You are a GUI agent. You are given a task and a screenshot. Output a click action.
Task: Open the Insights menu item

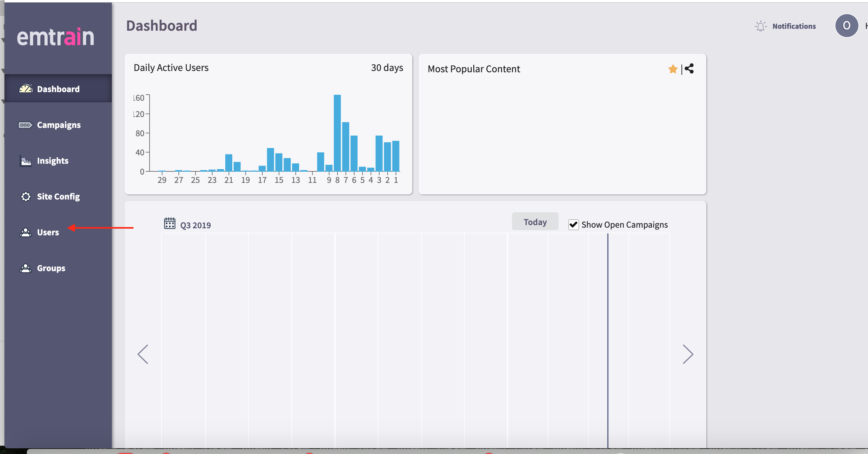[58, 160]
